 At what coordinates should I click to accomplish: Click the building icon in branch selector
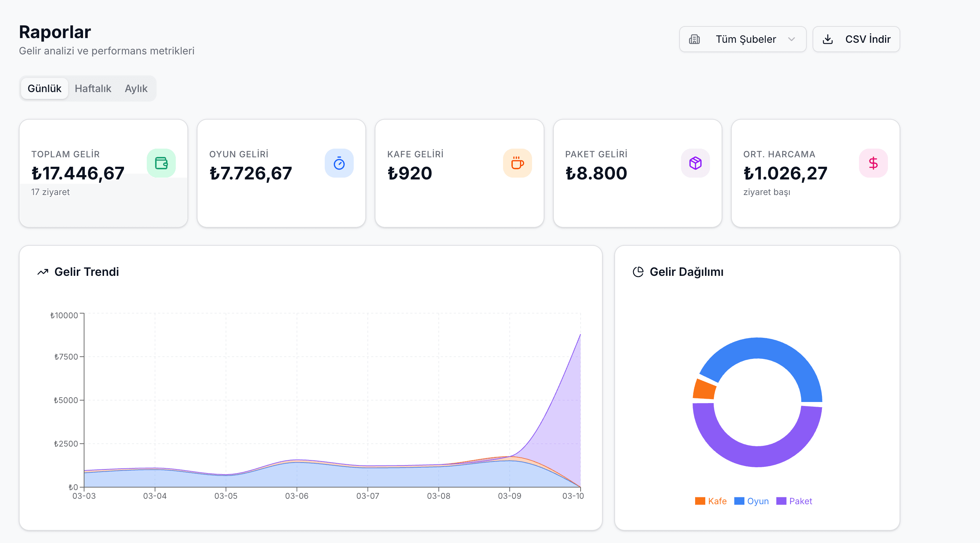694,39
